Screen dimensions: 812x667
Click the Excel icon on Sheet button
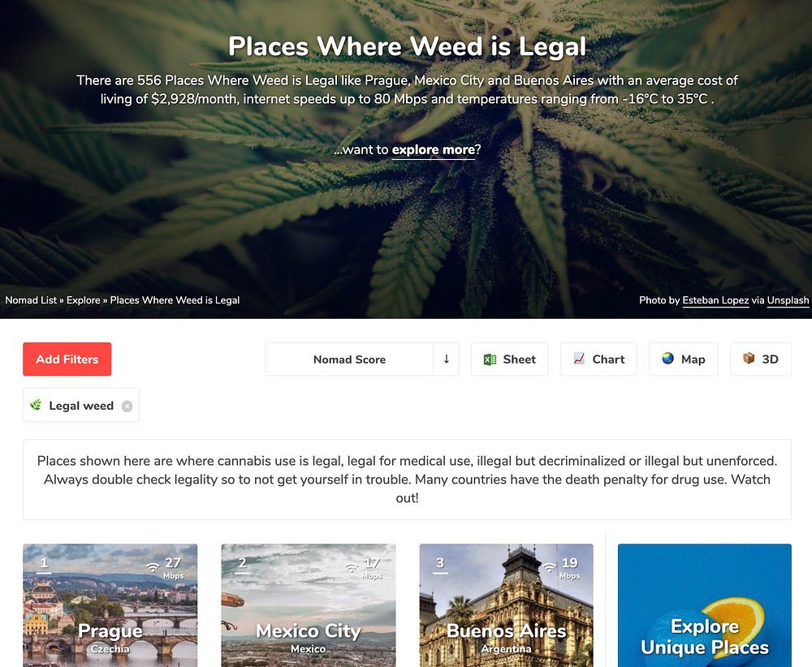[490, 359]
